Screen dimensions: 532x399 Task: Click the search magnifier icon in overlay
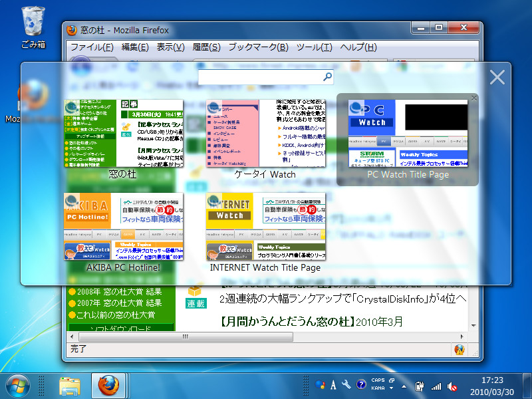pyautogui.click(x=327, y=77)
